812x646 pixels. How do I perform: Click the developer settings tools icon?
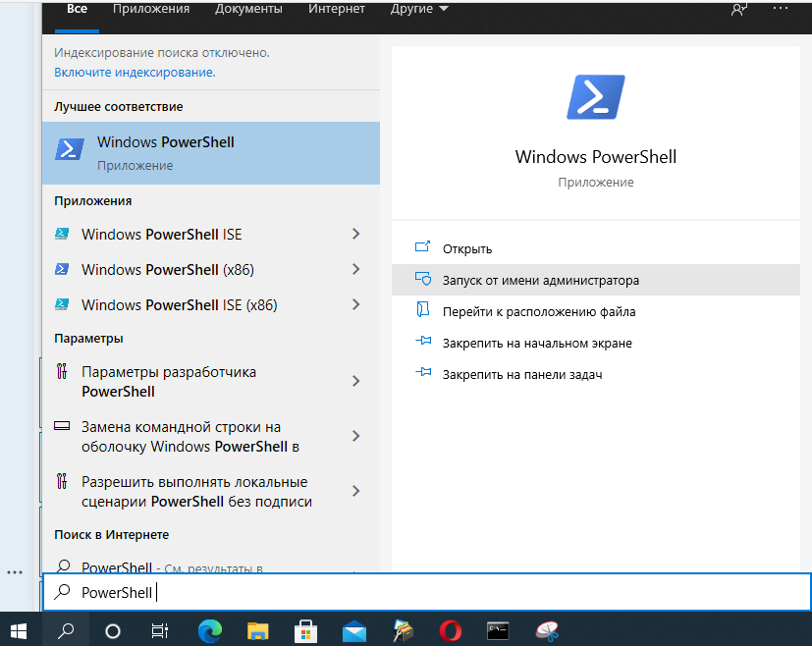tap(62, 371)
